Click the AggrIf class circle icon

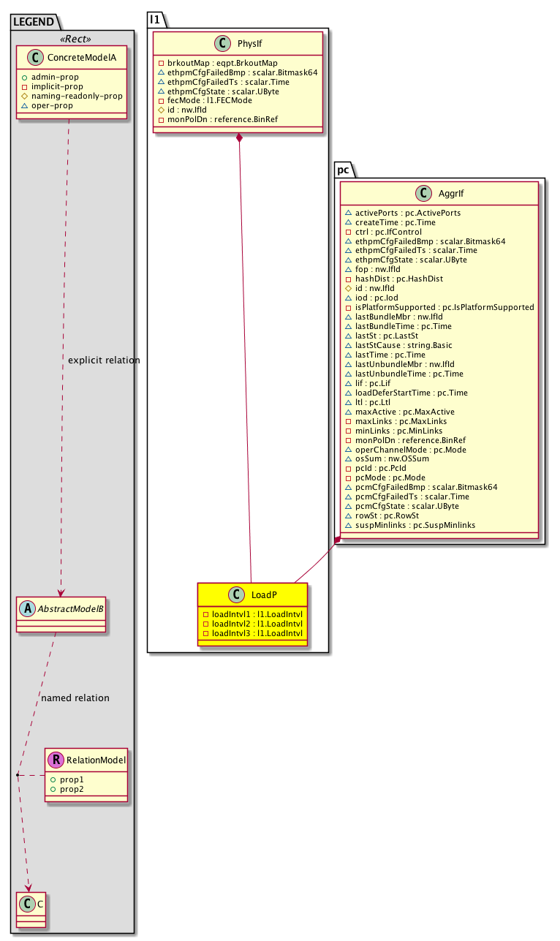(425, 194)
